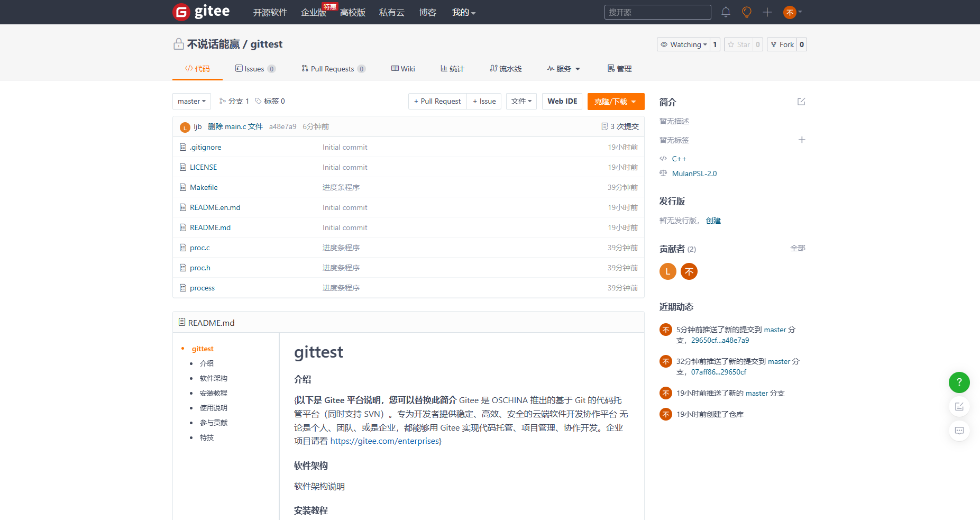Click the 3 次提交 commits link
980x520 pixels.
coord(620,126)
